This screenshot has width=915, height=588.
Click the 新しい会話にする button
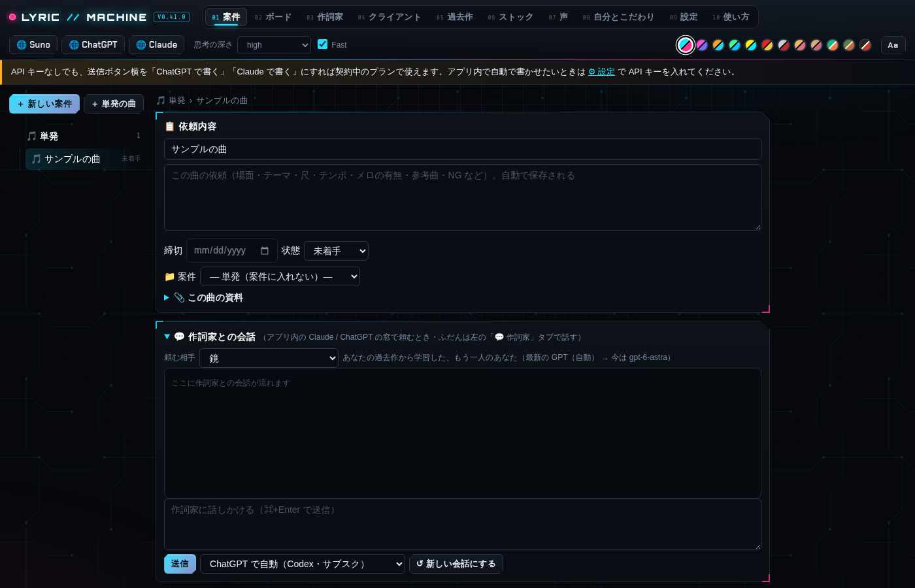coord(456,564)
